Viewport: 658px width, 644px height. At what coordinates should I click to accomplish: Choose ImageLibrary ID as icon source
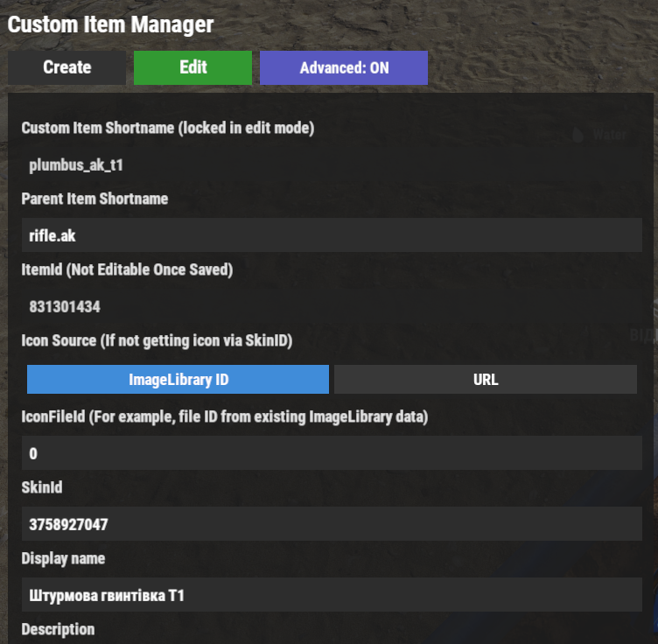[178, 379]
